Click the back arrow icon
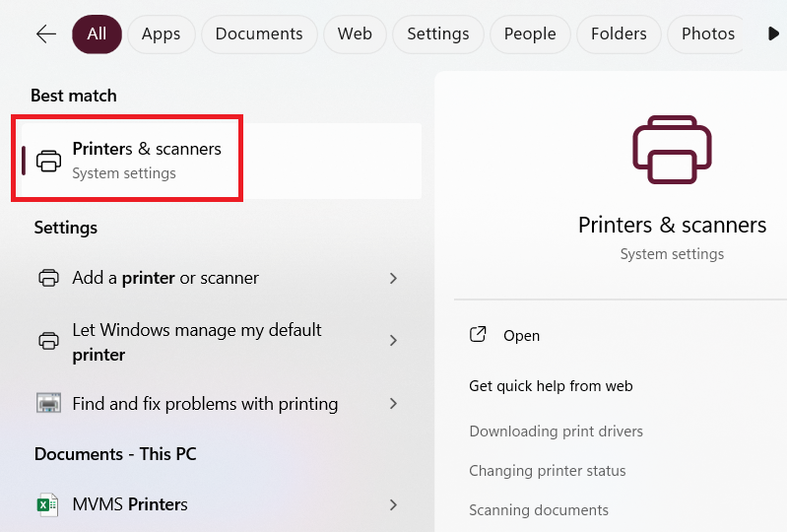787x532 pixels. (46, 34)
